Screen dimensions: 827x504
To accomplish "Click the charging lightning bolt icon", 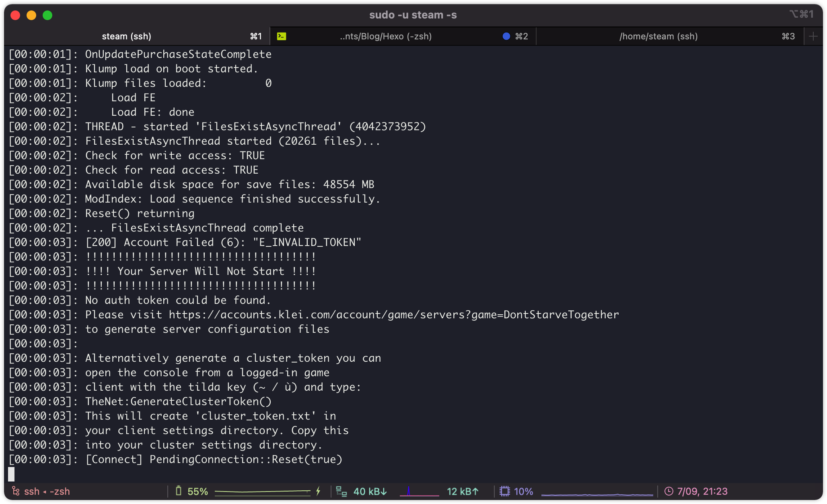I will pyautogui.click(x=318, y=491).
